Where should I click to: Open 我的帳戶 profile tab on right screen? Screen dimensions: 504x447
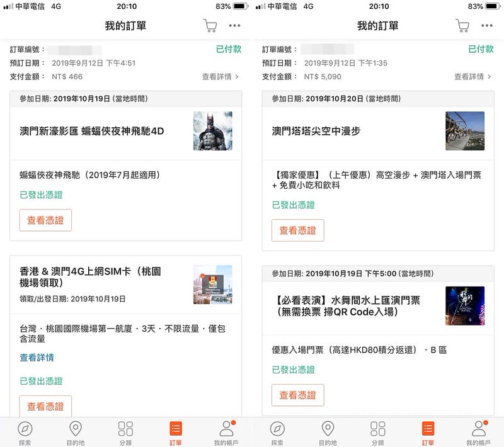tap(479, 433)
